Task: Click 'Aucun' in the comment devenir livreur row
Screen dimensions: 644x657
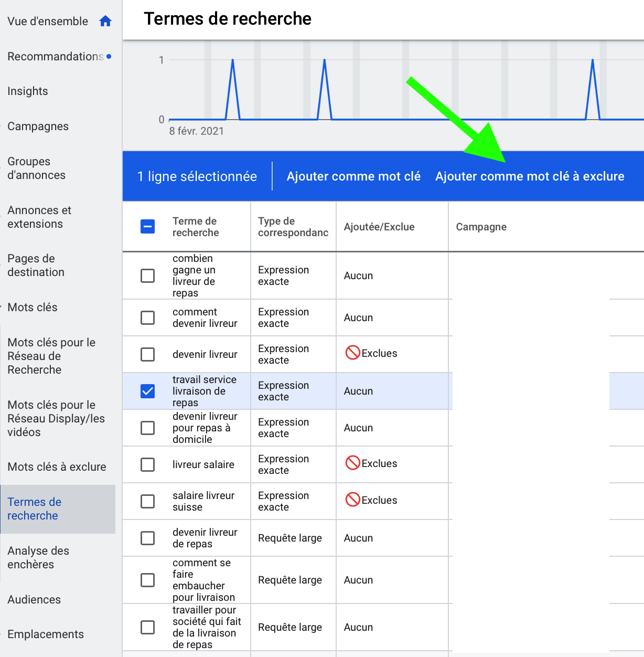Action: 358,317
